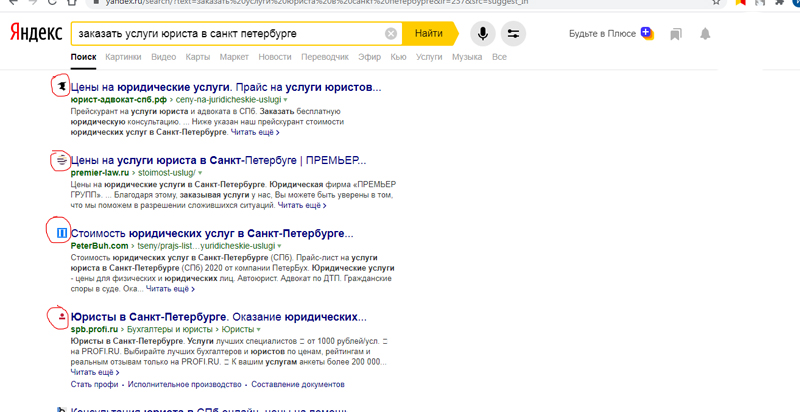Click the premier-law.ru domain link
This screenshot has height=412, width=800.
pyautogui.click(x=100, y=173)
